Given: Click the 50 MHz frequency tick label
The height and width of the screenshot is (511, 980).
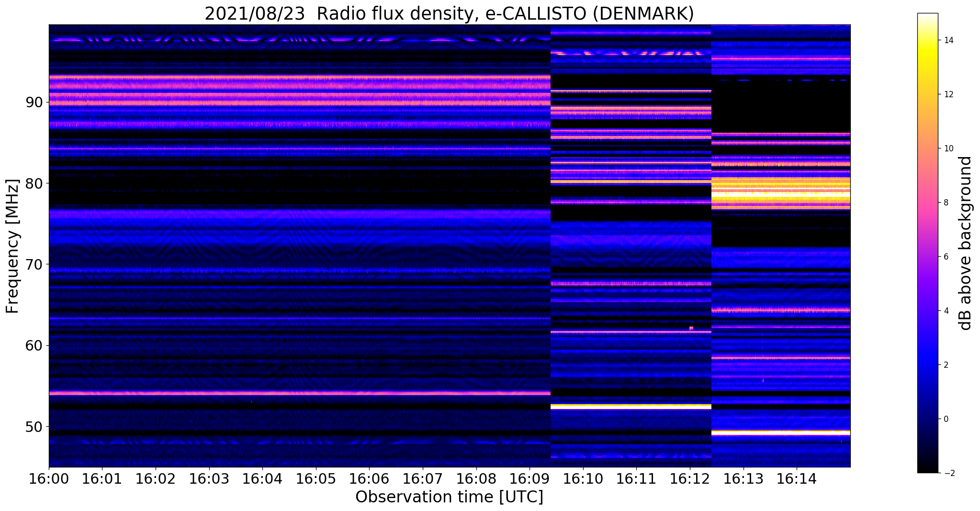Looking at the screenshot, I should 35,426.
